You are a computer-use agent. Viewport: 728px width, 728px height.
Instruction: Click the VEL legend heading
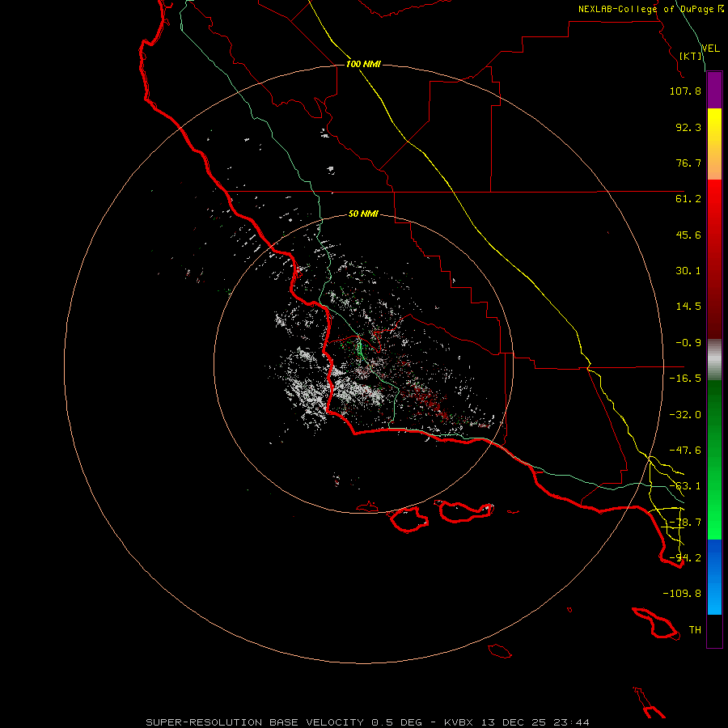[710, 49]
